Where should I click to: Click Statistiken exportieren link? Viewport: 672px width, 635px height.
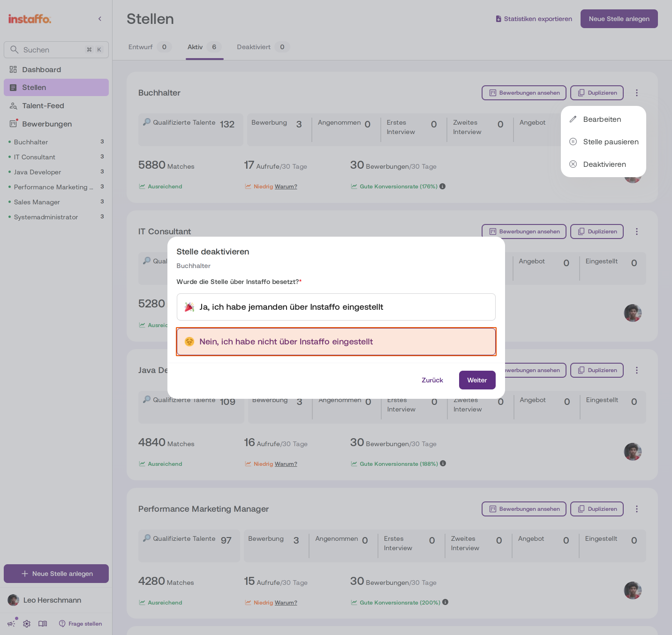534,19
